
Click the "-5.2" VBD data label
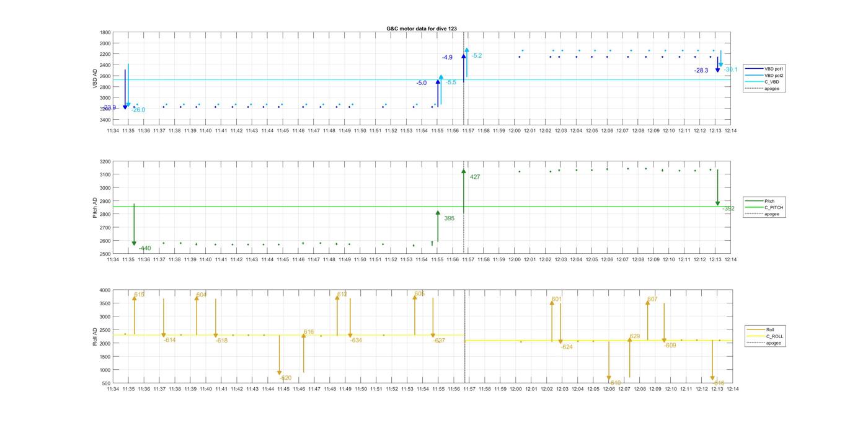(477, 56)
